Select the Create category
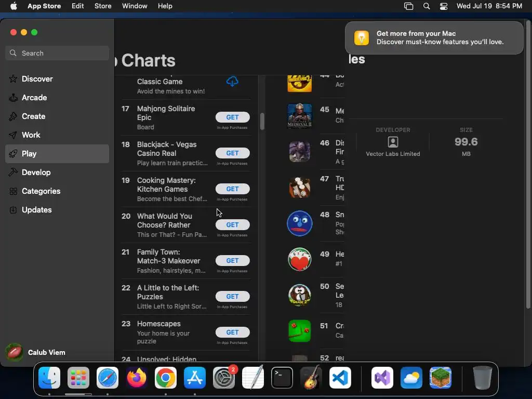The height and width of the screenshot is (399, 532). [x=57, y=116]
